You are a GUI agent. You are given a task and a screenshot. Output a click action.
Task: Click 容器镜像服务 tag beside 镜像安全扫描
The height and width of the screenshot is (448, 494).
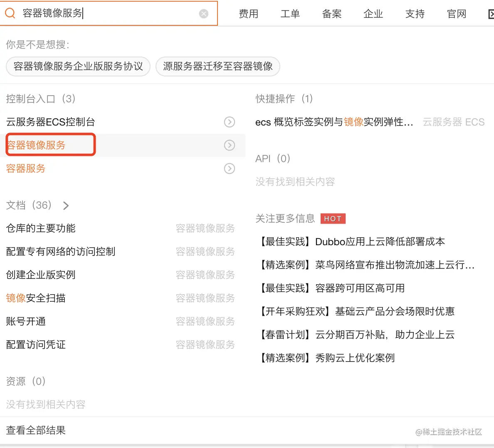[205, 298]
